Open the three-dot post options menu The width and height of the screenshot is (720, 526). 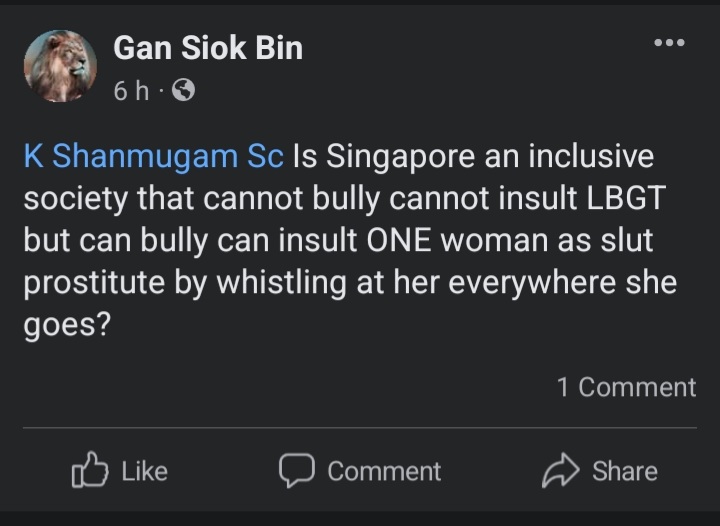click(x=668, y=43)
